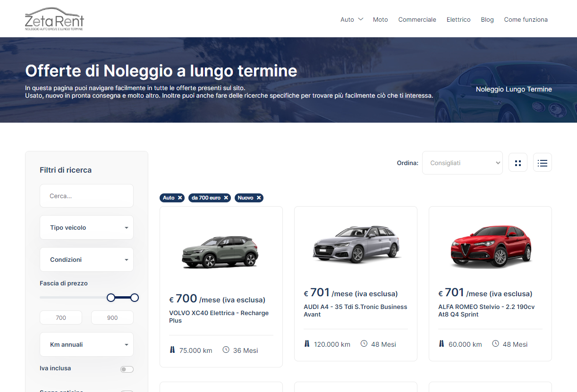Click the Noleggio Lungo Termine breadcrumb
Image resolution: width=577 pixels, height=392 pixels.
(x=514, y=89)
